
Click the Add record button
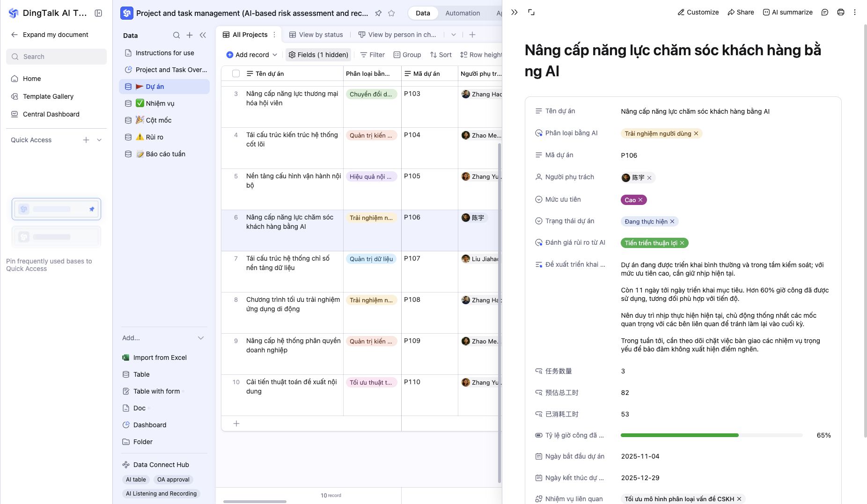point(248,55)
